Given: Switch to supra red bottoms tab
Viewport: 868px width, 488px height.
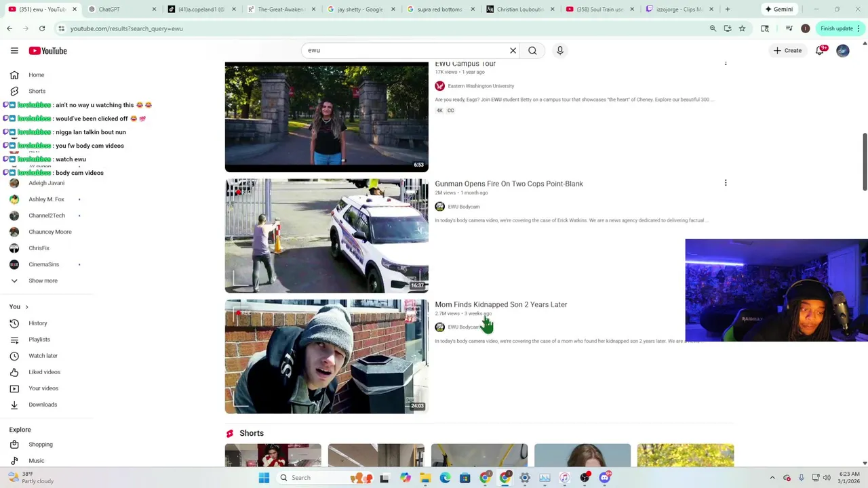Looking at the screenshot, I should (x=440, y=9).
